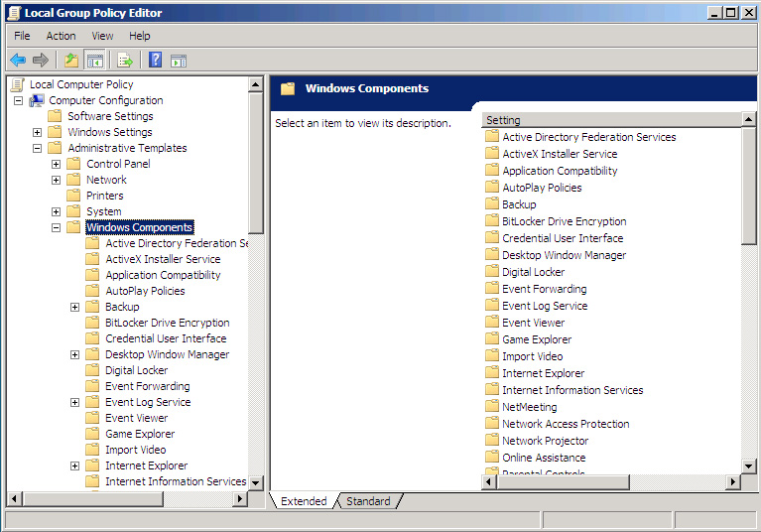The height and width of the screenshot is (532, 761).
Task: Click folder icon next to Digital Locker in tree
Action: pyautogui.click(x=92, y=370)
